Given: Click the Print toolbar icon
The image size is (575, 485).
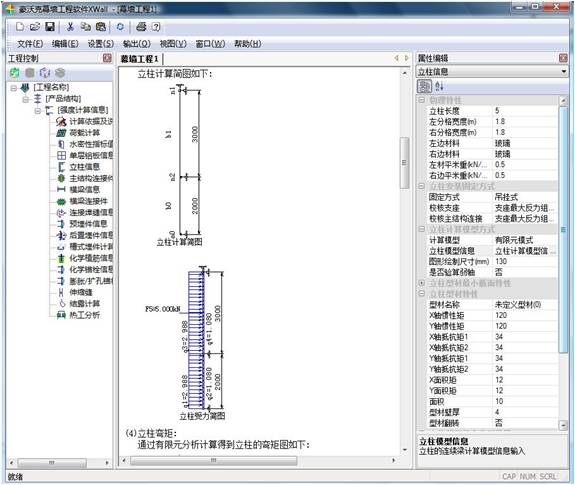Looking at the screenshot, I should pyautogui.click(x=141, y=26).
